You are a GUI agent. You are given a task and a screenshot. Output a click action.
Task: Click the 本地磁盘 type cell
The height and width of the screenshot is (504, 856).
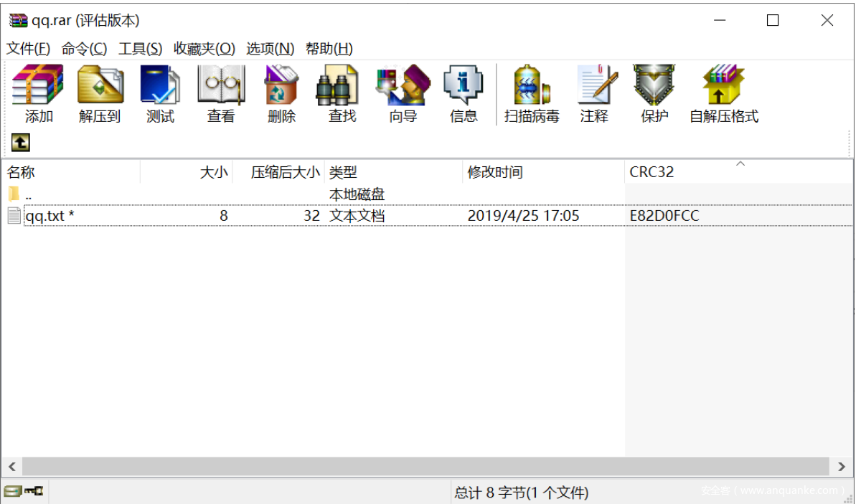(x=357, y=194)
